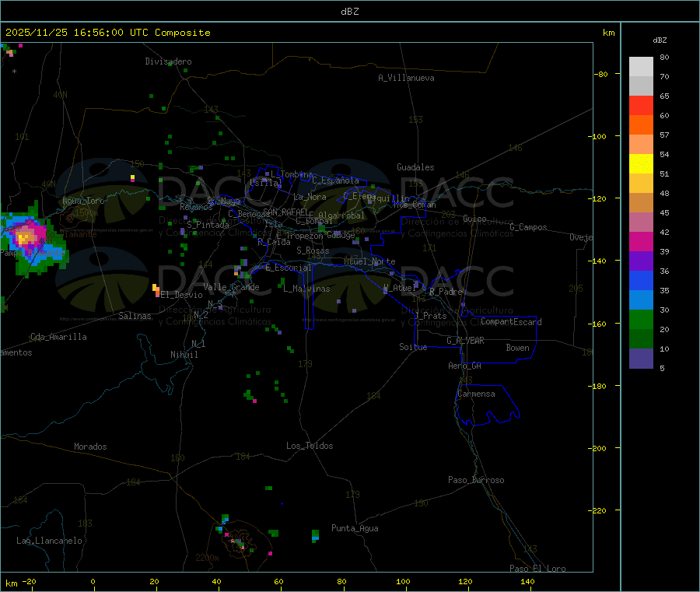Click the timestamp '2025/11/25 16:56:00 UTC Composite'
Viewport: 700px width, 592px height.
(x=107, y=33)
